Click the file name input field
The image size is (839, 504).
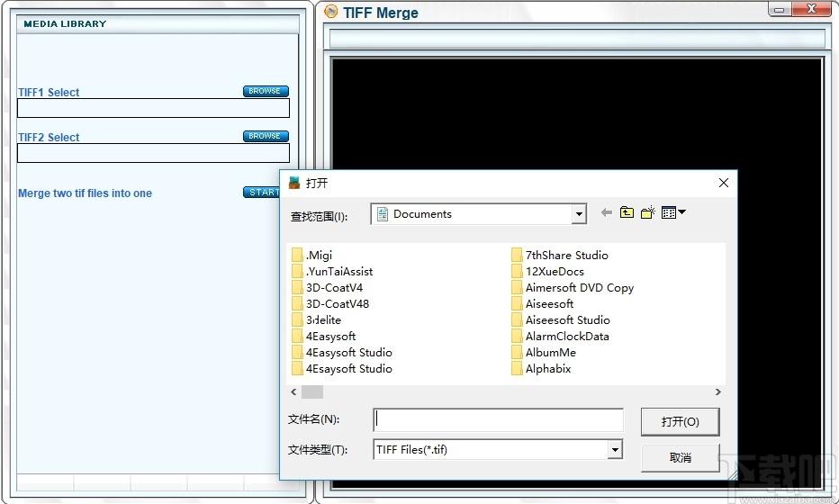click(x=498, y=419)
